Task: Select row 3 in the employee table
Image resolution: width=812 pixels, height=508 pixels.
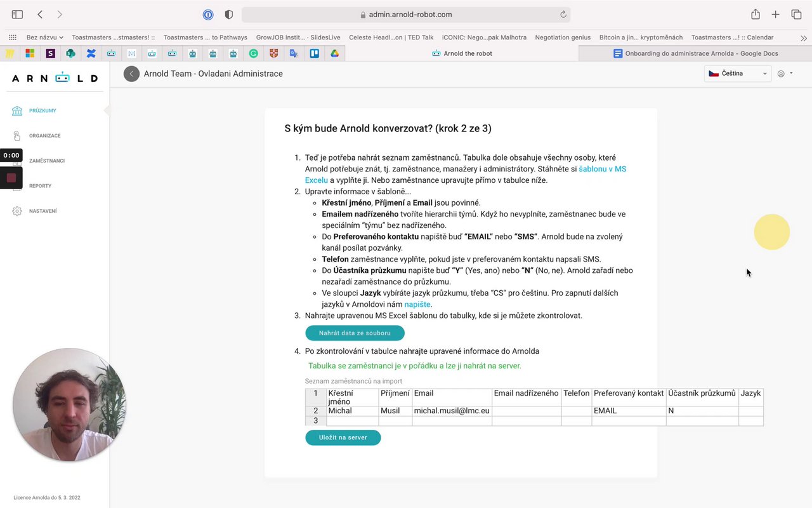Action: 316,421
